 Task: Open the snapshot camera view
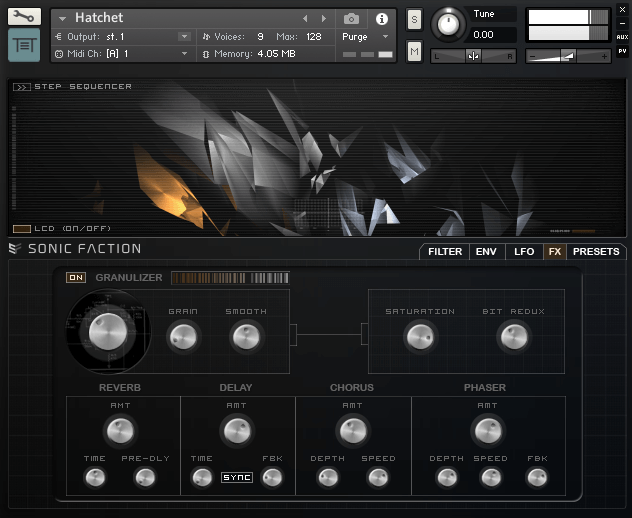(351, 19)
